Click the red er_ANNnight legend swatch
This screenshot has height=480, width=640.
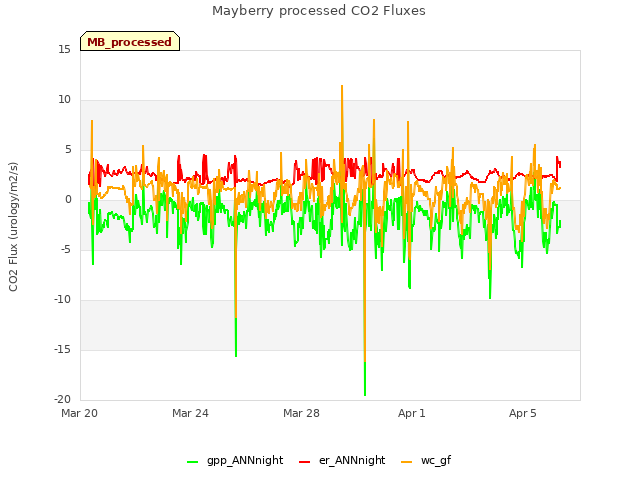pyautogui.click(x=304, y=462)
